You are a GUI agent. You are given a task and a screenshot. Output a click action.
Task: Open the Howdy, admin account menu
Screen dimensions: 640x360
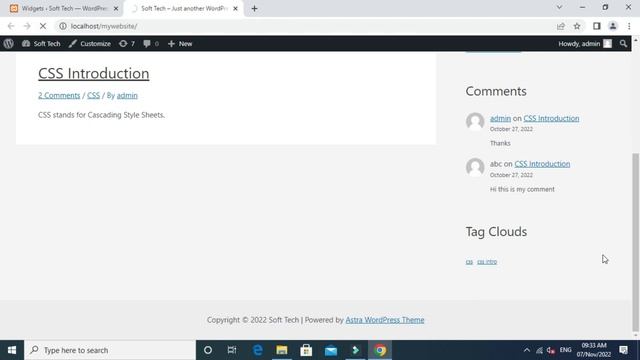585,44
